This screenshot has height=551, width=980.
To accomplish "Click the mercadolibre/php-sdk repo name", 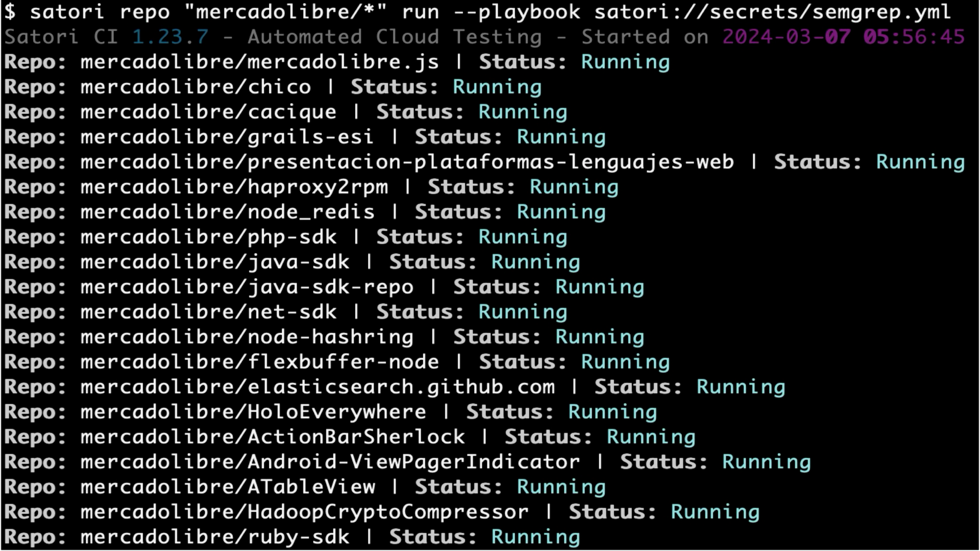I will pos(208,237).
